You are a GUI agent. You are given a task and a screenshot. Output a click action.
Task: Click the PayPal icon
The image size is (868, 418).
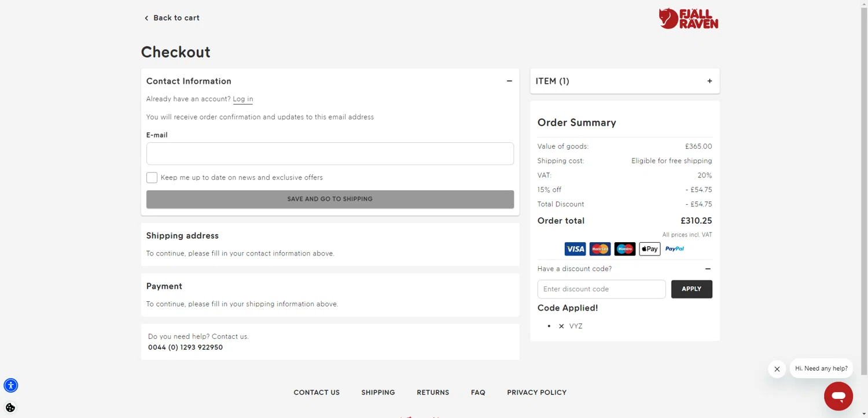point(675,249)
